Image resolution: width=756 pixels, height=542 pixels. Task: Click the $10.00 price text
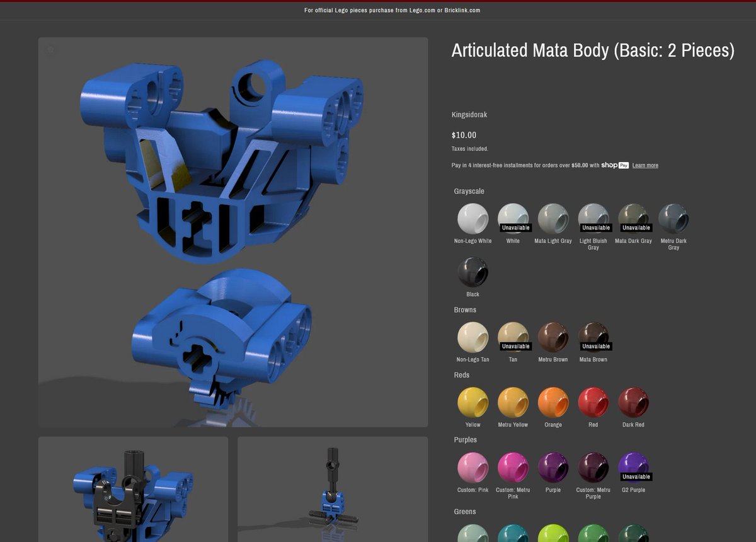(464, 135)
